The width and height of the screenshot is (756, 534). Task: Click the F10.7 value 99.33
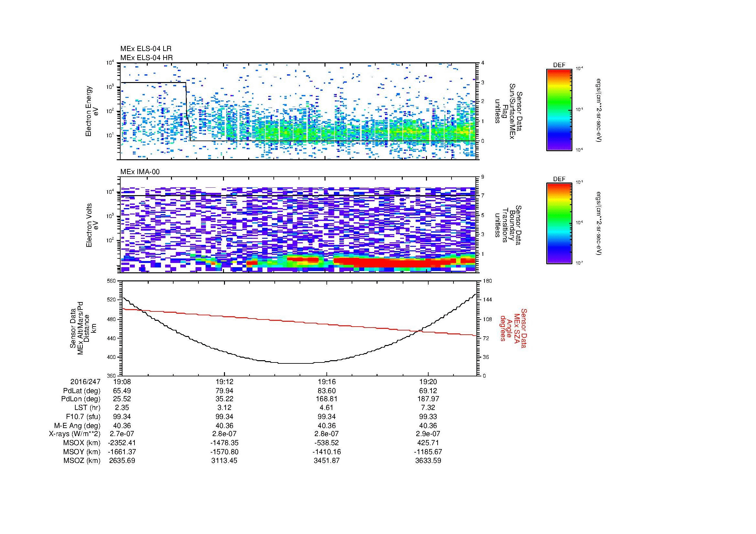(428, 417)
